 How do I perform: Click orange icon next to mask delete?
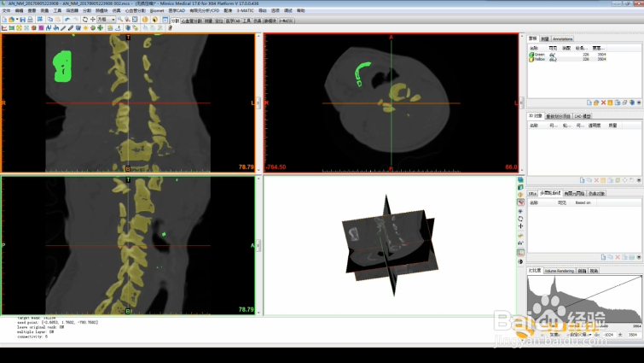click(x=611, y=102)
